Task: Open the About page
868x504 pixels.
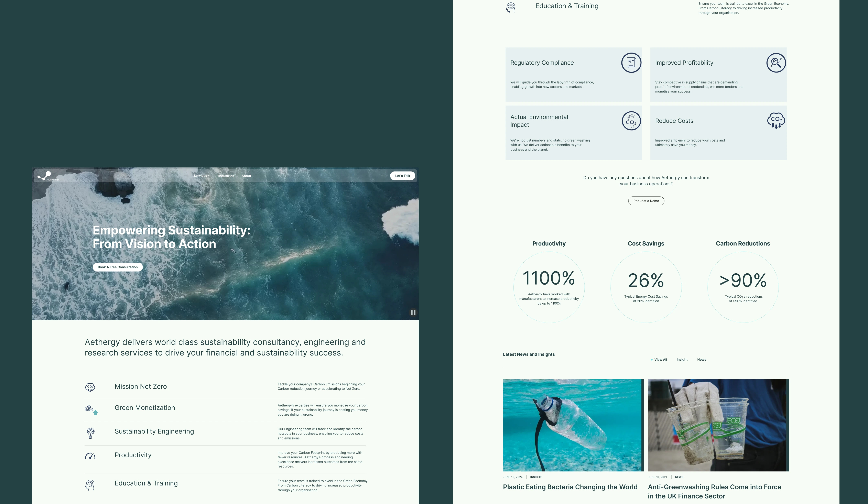Action: (x=246, y=176)
